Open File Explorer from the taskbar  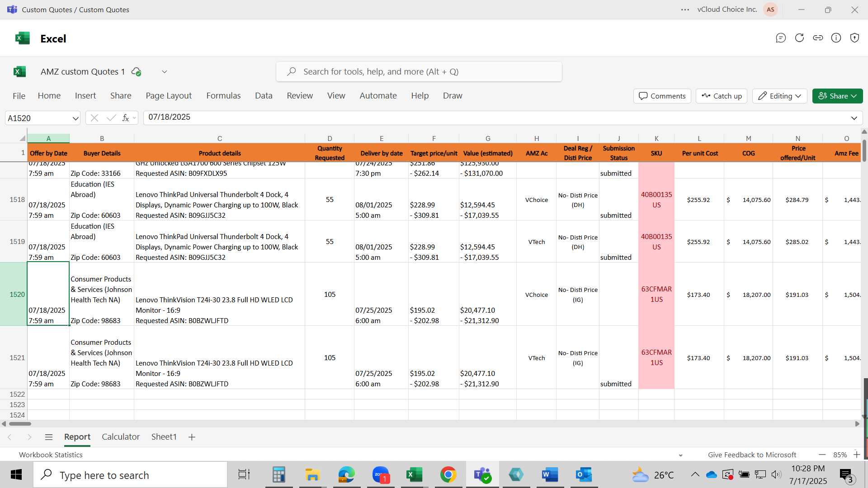312,475
